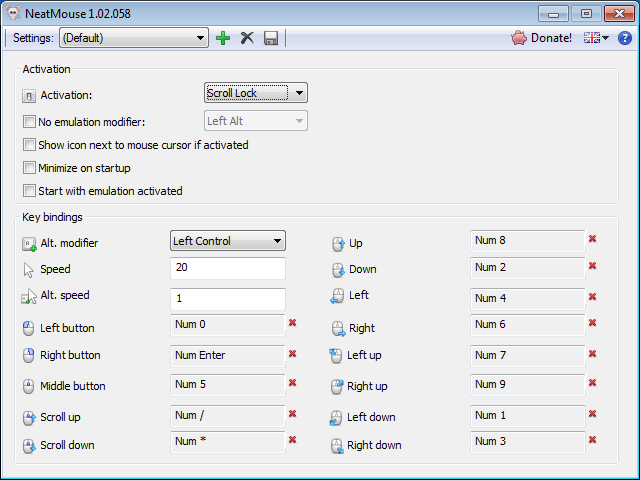Click the Donate! label
The image size is (640, 480).
click(x=551, y=38)
